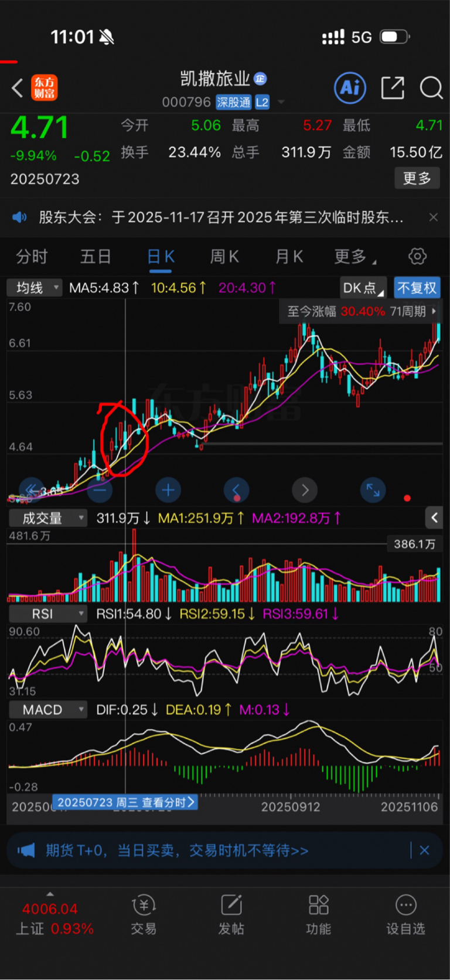Tap the MA5:4.83 value
450x980 pixels.
[104, 288]
